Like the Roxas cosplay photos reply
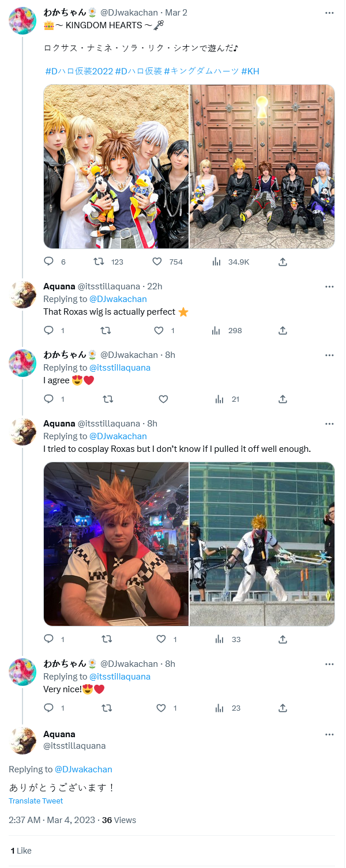 pos(161,639)
